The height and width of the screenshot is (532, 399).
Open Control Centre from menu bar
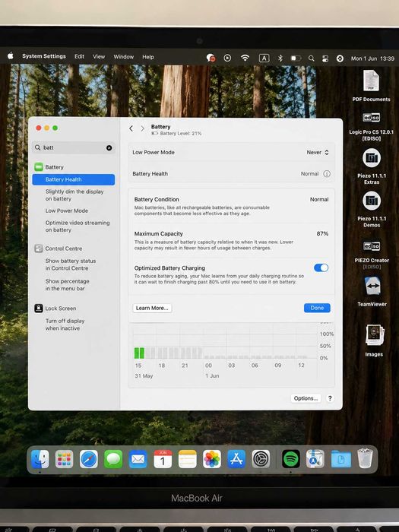tap(325, 59)
